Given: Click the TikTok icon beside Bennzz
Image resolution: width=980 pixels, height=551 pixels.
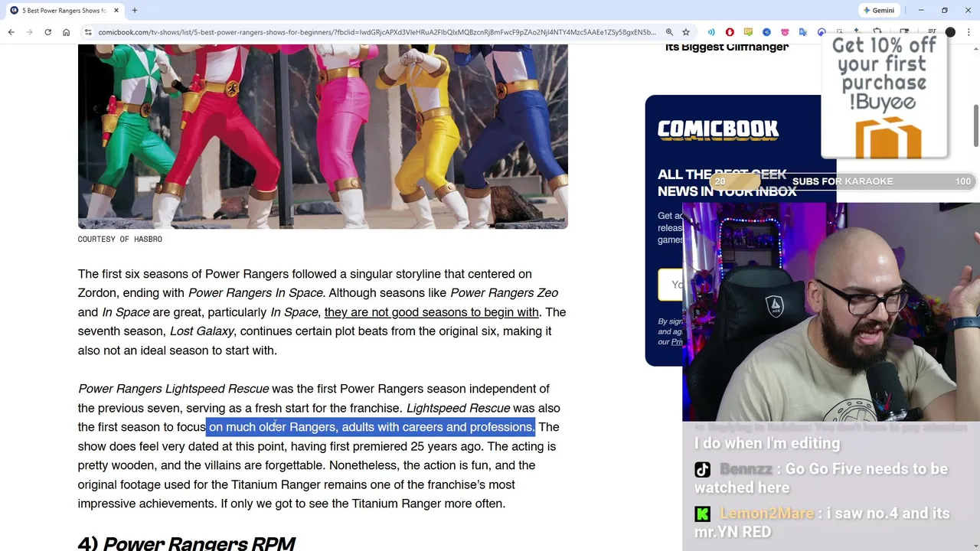Looking at the screenshot, I should [x=702, y=470].
